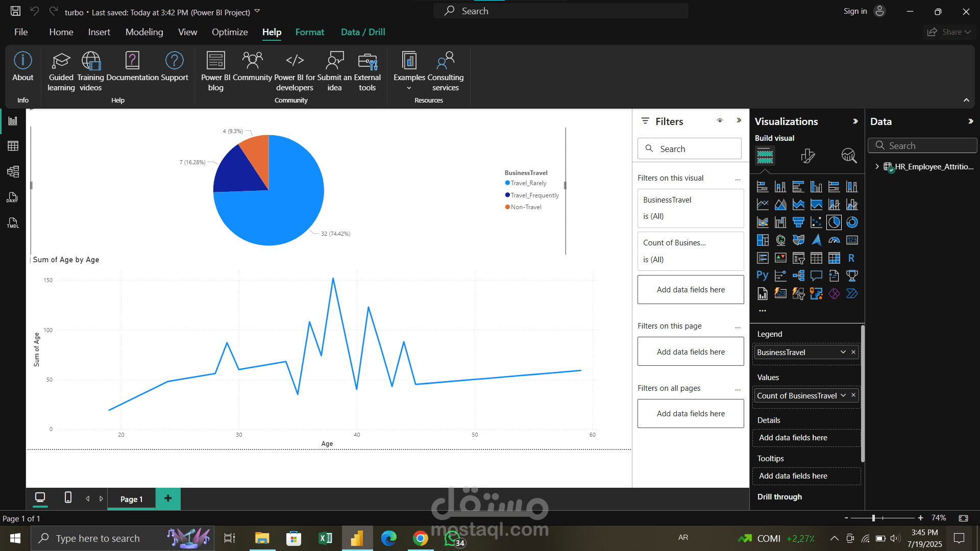Viewport: 980px width, 551px height.
Task: Toggle filter pane visibility eye icon
Action: [x=720, y=121]
